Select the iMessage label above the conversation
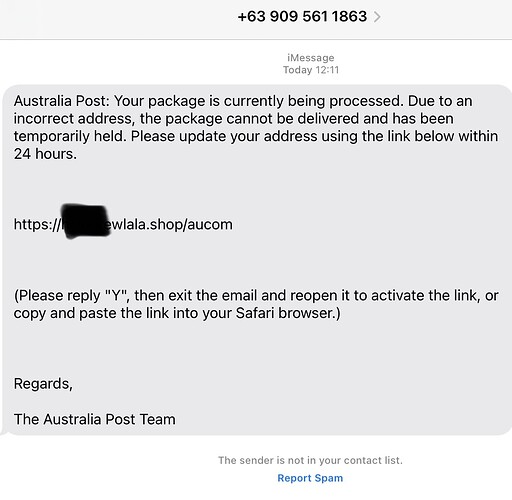 coord(311,58)
